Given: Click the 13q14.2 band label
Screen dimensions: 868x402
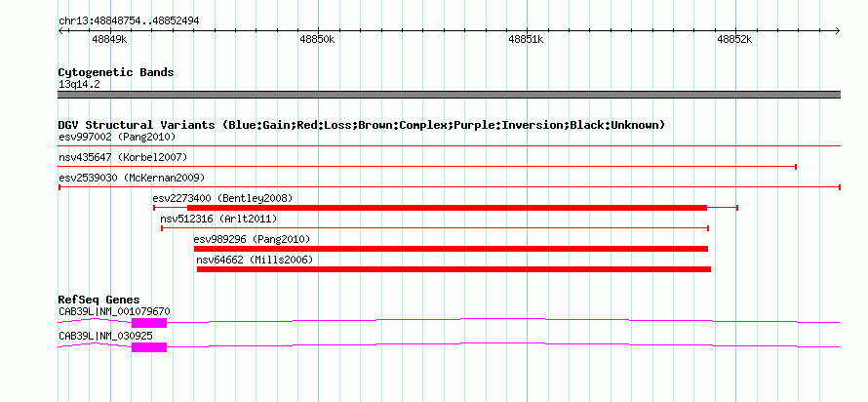Looking at the screenshot, I should pyautogui.click(x=80, y=85).
